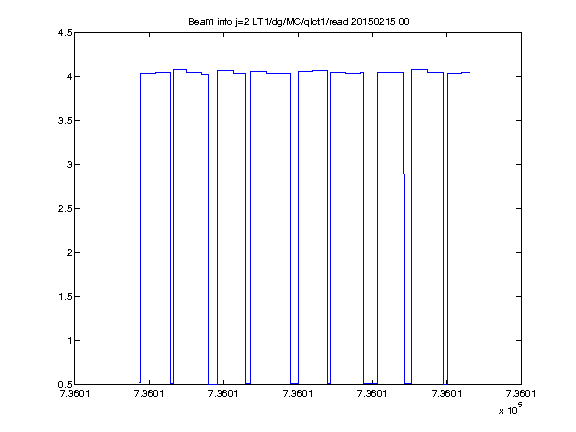
Task: Click the first rising edge of the blue signal
Action: [140, 228]
